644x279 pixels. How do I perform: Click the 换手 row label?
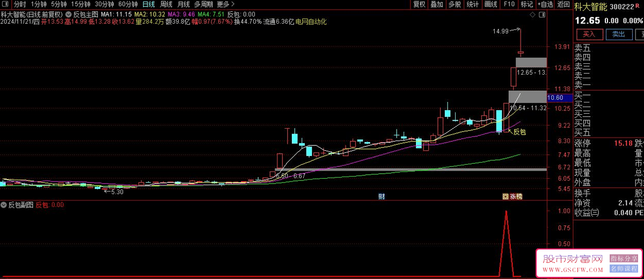pos(582,193)
